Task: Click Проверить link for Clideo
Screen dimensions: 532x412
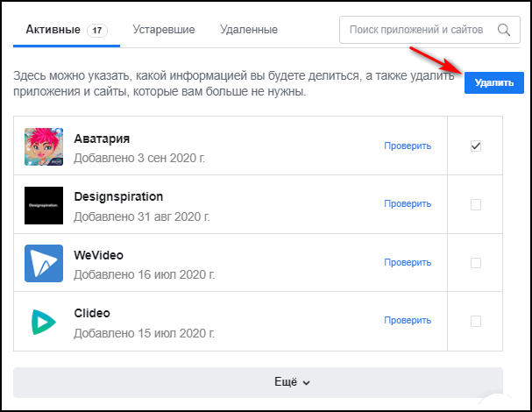Action: click(408, 320)
